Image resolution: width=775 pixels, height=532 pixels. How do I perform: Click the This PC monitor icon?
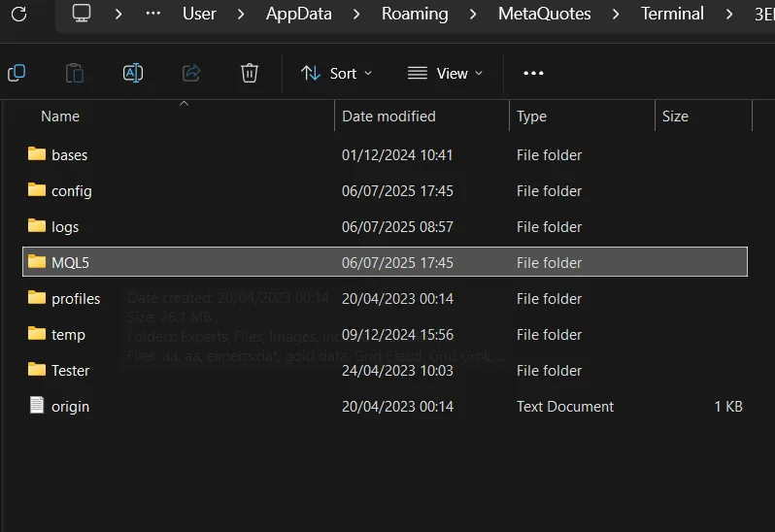(82, 14)
